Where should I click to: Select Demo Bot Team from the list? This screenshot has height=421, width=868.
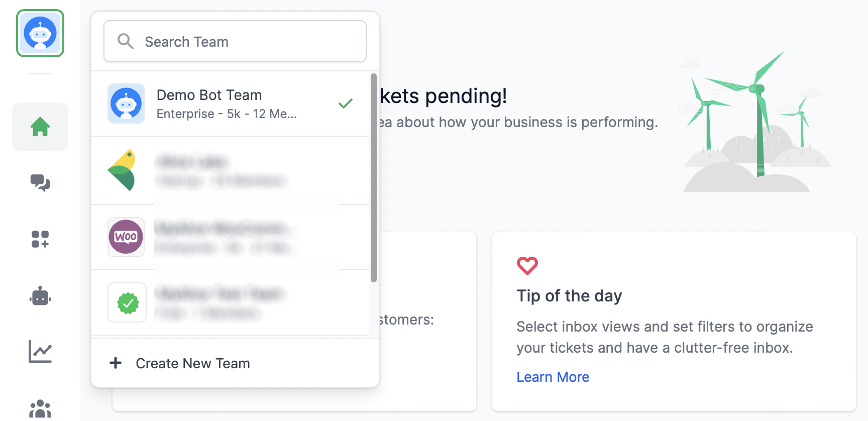click(226, 103)
